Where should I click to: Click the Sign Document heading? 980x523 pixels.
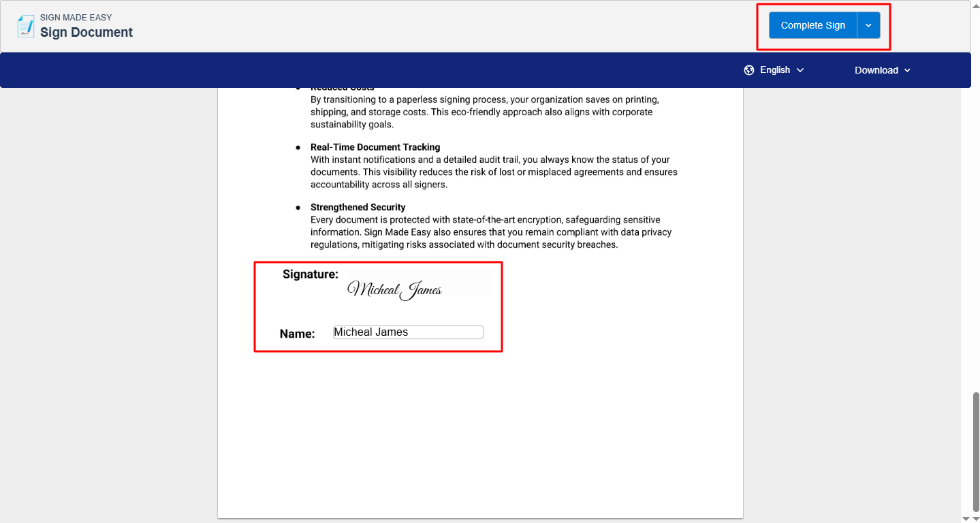pos(86,32)
